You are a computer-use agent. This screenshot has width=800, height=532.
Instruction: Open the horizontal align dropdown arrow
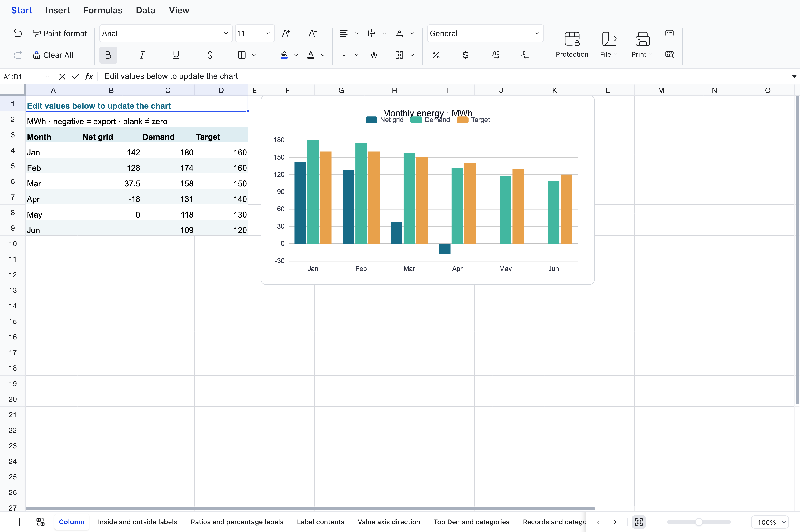point(357,33)
